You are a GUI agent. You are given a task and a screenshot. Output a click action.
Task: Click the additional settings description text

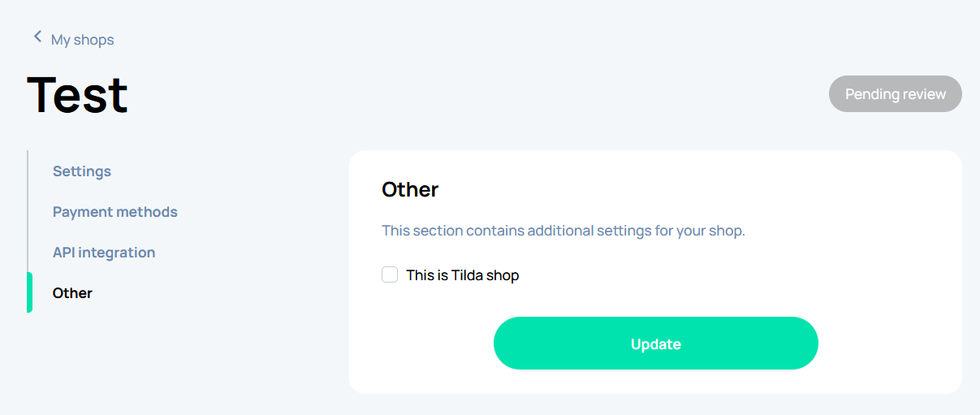point(563,231)
